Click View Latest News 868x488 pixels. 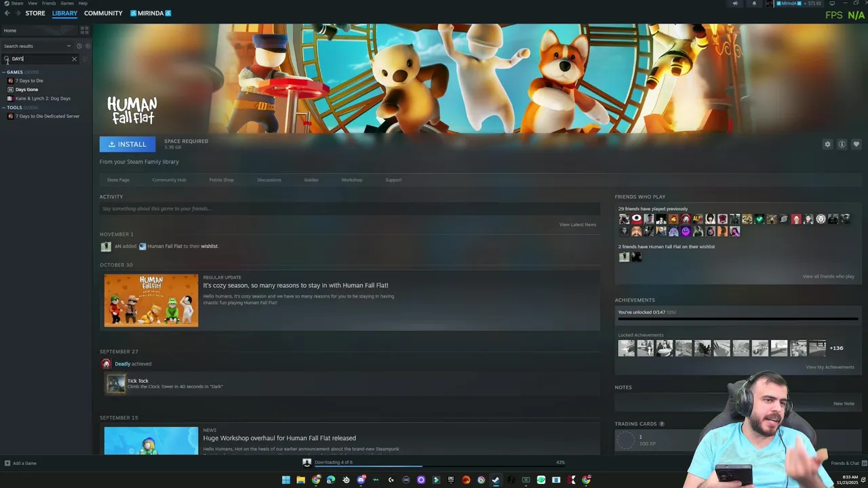(578, 225)
